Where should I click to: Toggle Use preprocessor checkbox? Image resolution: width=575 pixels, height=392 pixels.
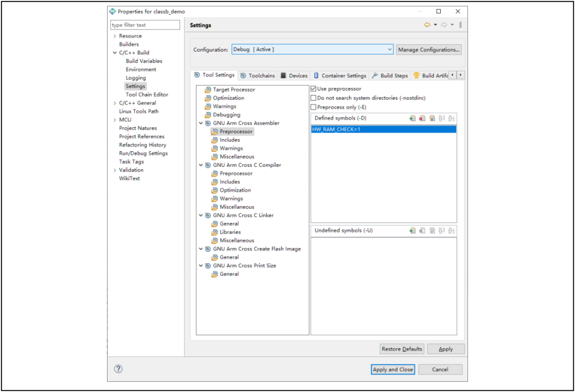click(314, 89)
